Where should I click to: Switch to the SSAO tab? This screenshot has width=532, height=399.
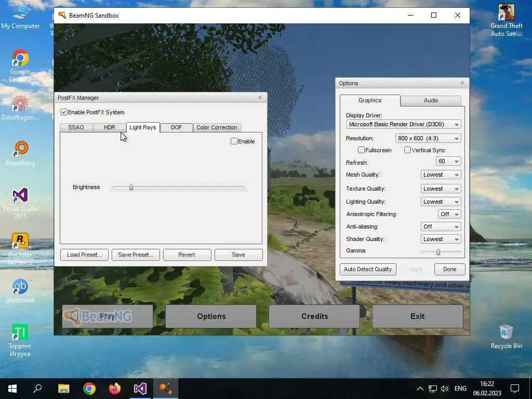[76, 127]
